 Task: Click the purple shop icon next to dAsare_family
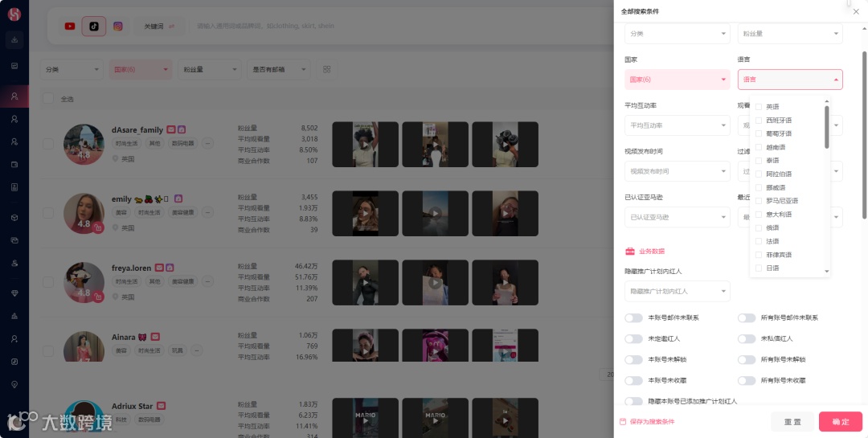(x=182, y=129)
